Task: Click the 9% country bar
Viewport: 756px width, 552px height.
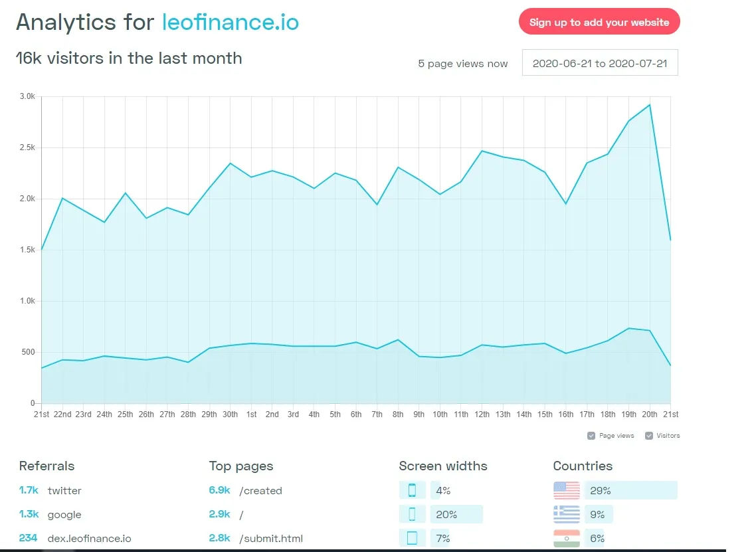Action: coord(599,514)
